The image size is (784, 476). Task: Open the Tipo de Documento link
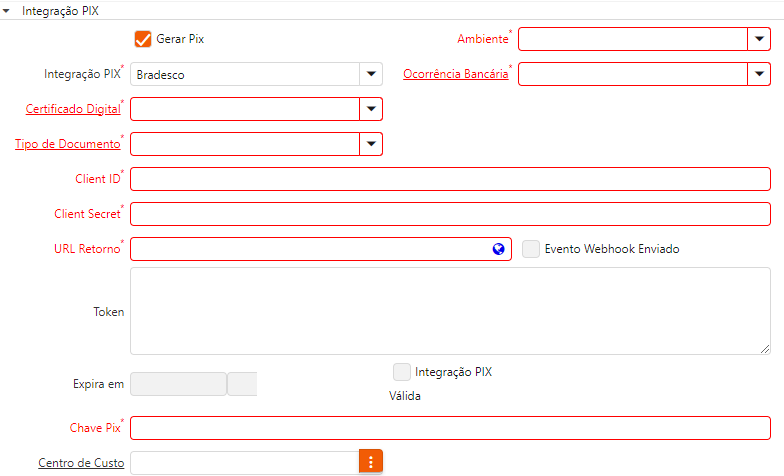pos(67,144)
